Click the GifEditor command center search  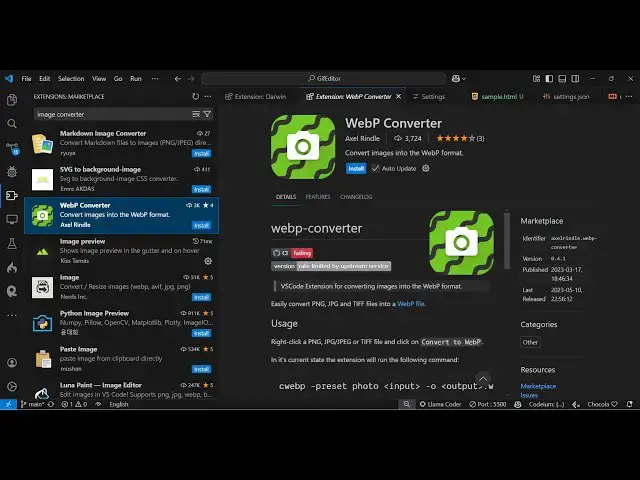323,78
